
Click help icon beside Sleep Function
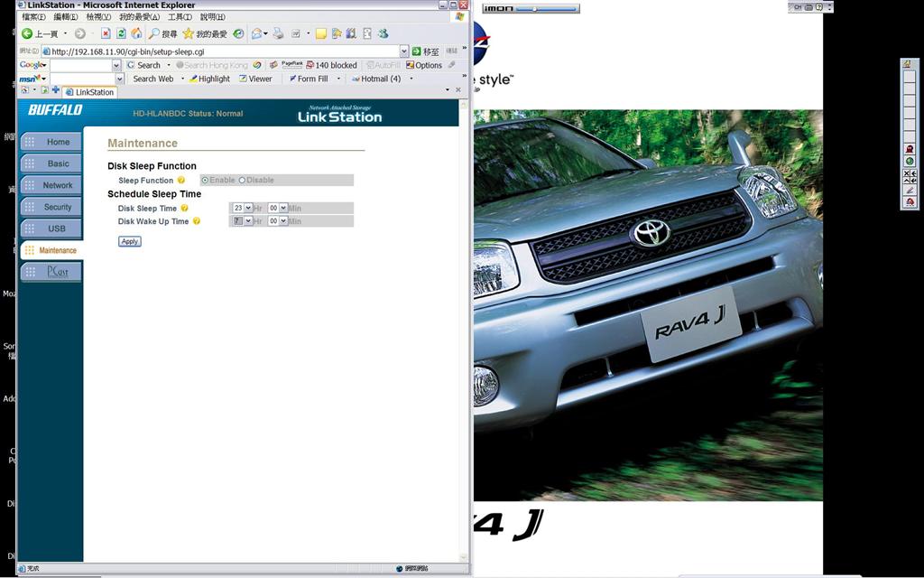181,180
